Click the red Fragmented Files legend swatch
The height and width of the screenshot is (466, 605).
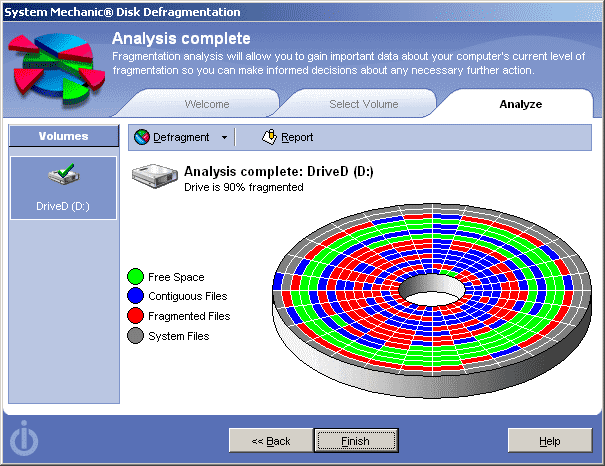136,316
